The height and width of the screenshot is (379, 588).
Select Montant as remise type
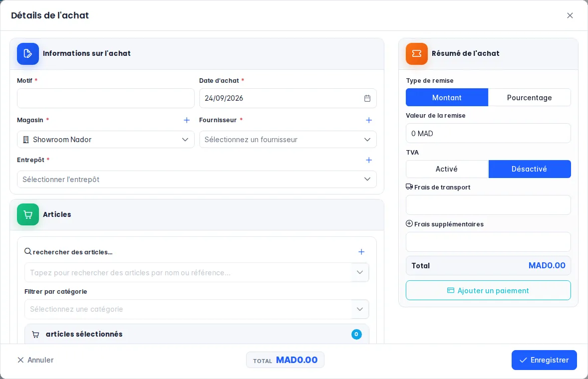447,97
